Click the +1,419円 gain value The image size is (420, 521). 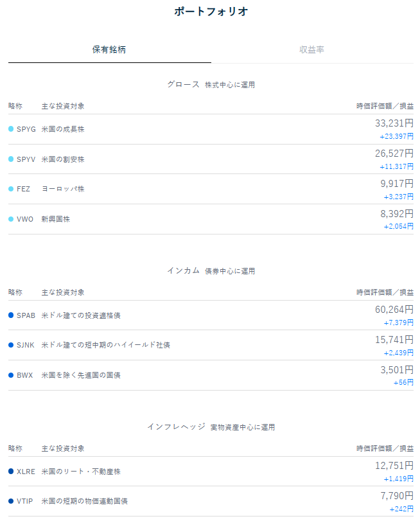399,479
